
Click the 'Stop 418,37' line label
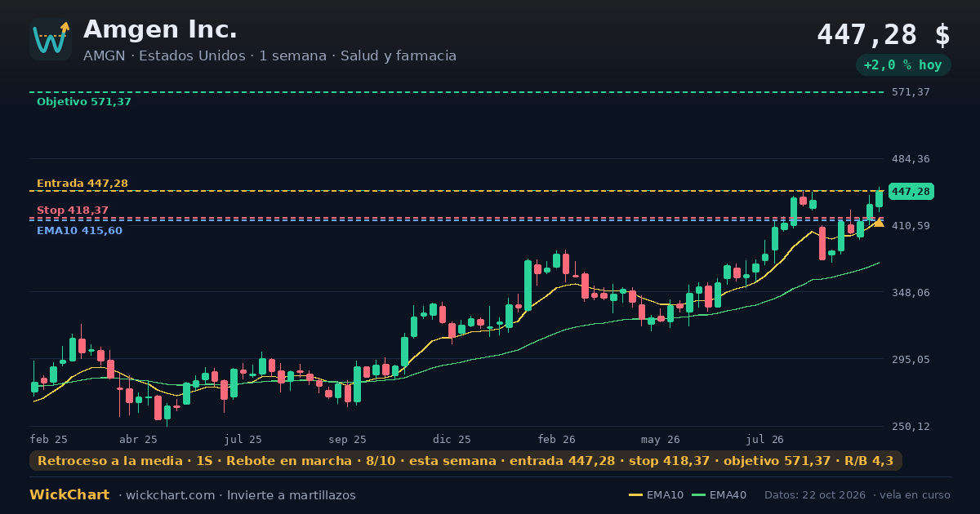click(x=73, y=210)
